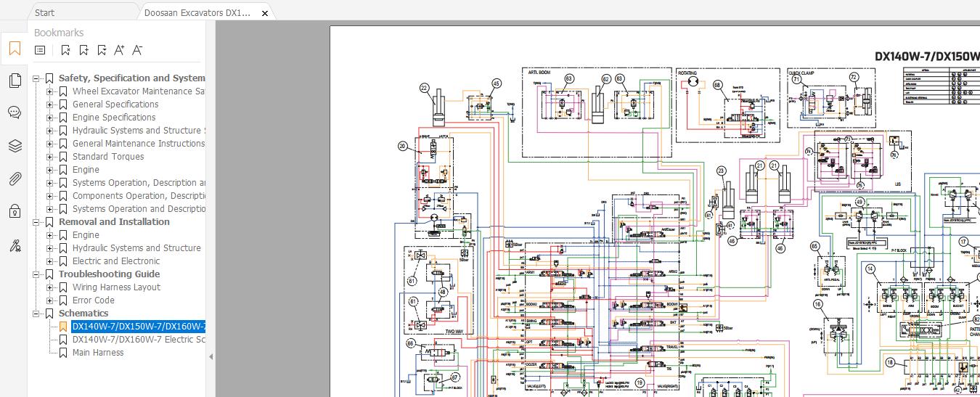980x397 pixels.
Task: Open the Attachments paperclip panel icon
Action: [15, 179]
